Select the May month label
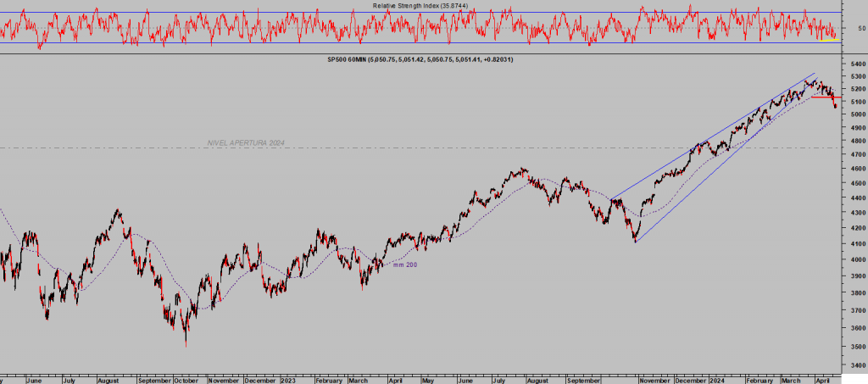 [x=428, y=381]
